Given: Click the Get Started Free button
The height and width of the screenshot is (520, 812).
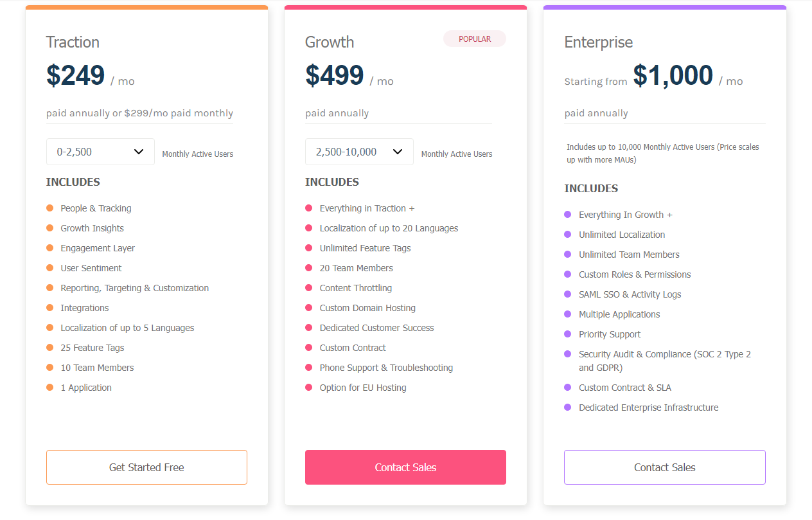Looking at the screenshot, I should click(146, 467).
